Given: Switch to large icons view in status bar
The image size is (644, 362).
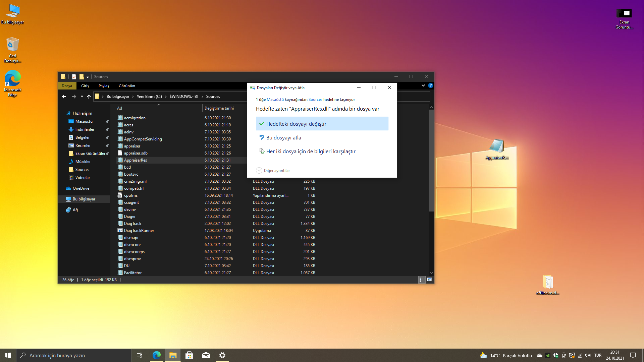Looking at the screenshot, I should (x=429, y=280).
